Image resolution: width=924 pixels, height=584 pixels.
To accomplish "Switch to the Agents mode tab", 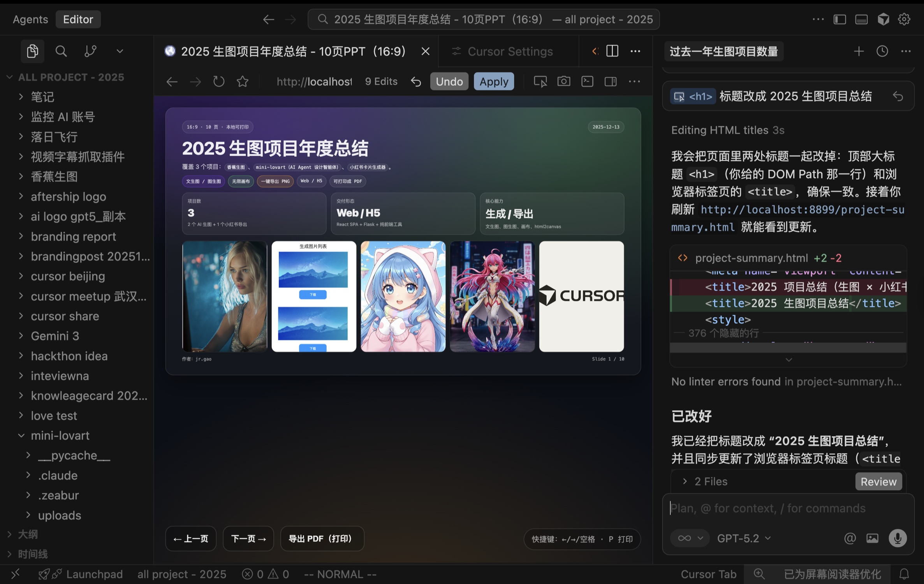I will [x=30, y=19].
